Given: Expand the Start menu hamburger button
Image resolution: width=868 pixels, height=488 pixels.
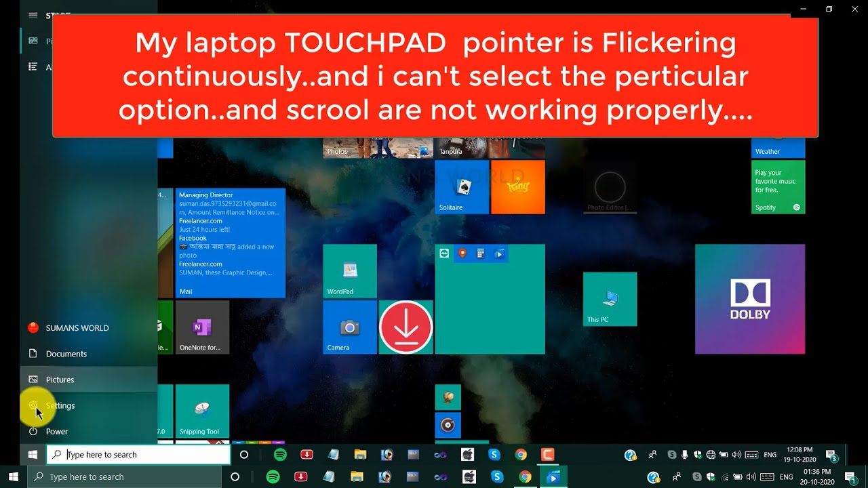Looking at the screenshot, I should 33,15.
